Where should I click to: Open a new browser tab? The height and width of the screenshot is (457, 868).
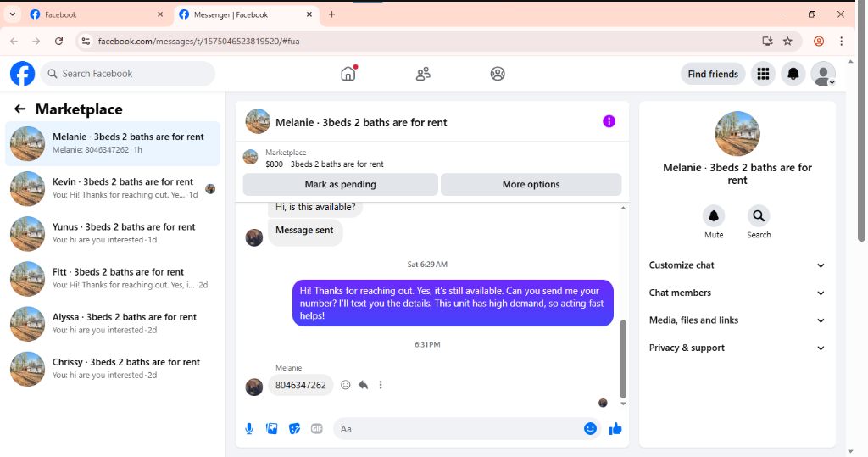331,14
